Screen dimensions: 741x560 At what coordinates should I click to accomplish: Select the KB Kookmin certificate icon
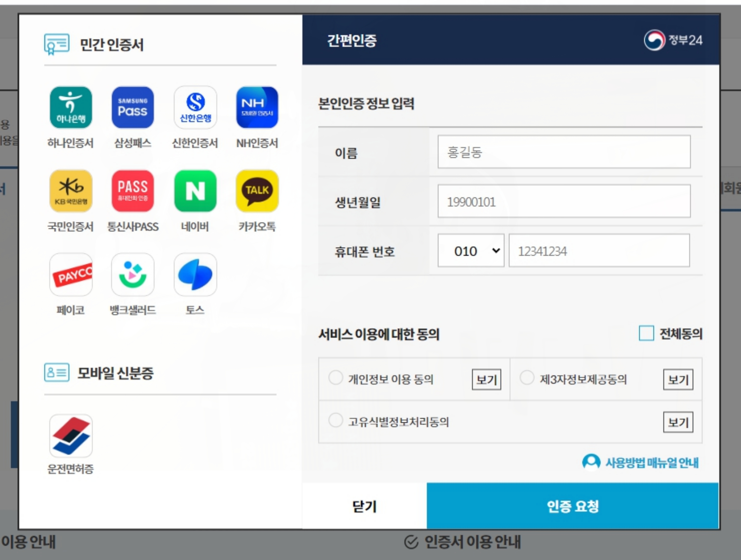[71, 191]
